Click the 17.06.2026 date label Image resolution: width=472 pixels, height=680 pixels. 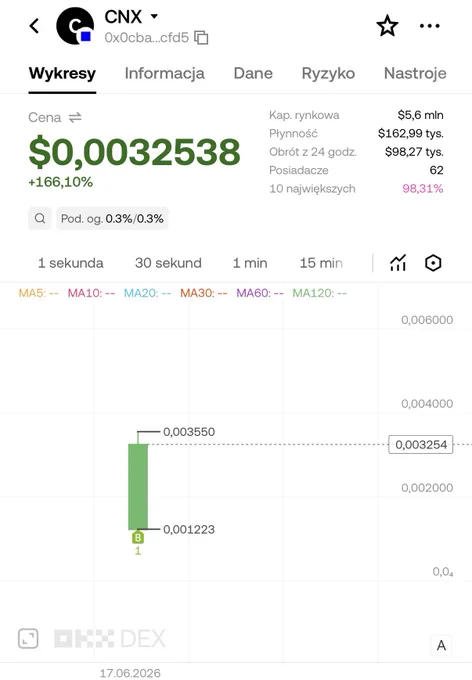[130, 673]
